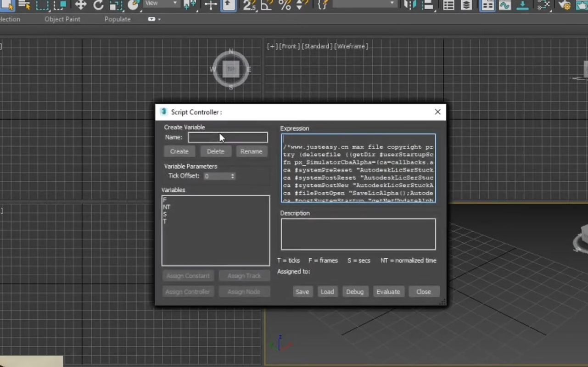The width and height of the screenshot is (588, 367).
Task: Activate Select and Place tool
Action: (133, 5)
